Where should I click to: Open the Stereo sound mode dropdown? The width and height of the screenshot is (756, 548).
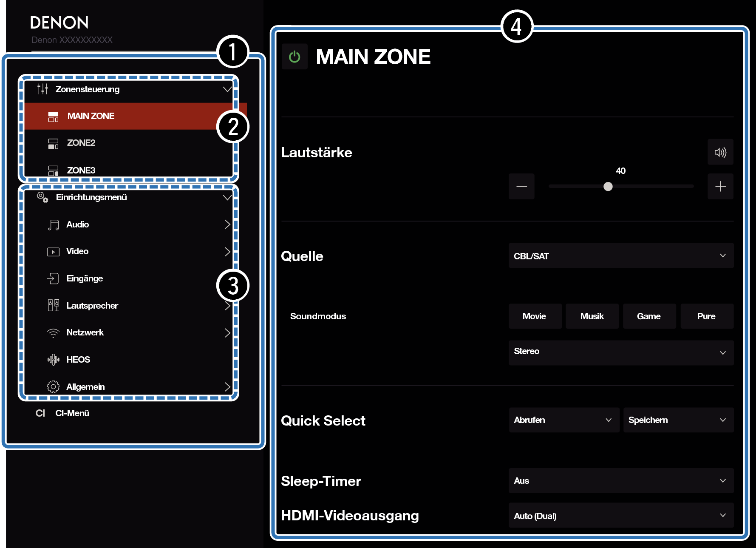[x=620, y=352]
